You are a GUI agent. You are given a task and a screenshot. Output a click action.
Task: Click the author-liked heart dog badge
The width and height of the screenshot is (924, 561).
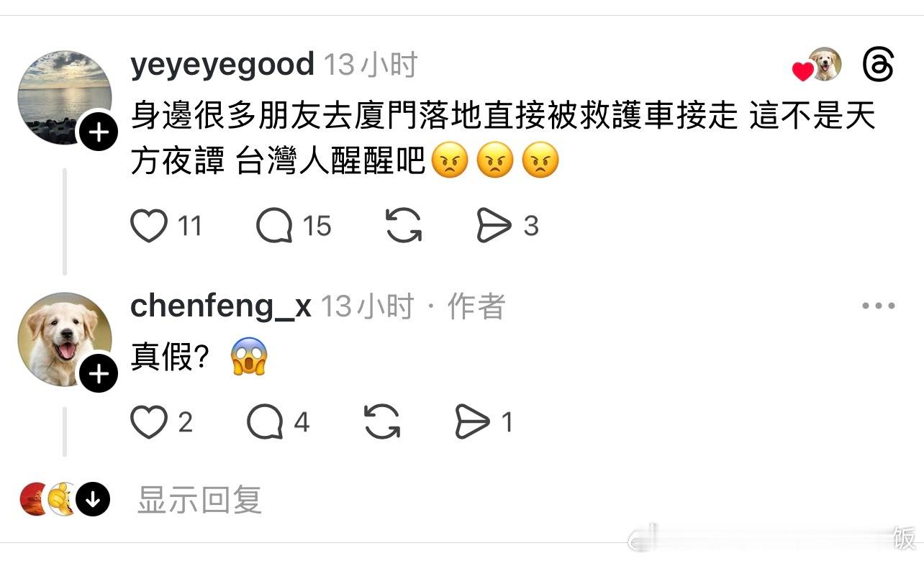817,65
